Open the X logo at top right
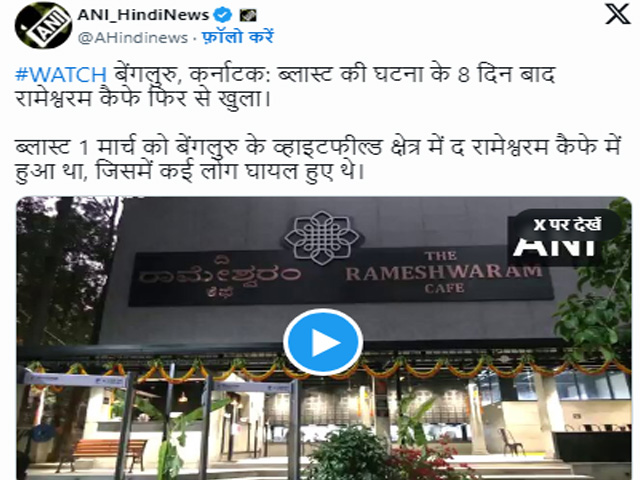 [x=617, y=15]
